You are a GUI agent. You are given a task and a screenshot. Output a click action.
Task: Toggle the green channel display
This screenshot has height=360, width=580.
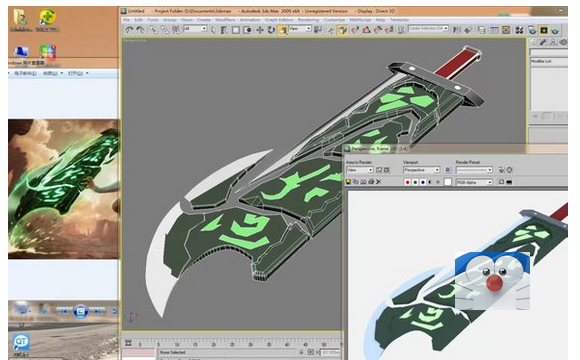415,182
